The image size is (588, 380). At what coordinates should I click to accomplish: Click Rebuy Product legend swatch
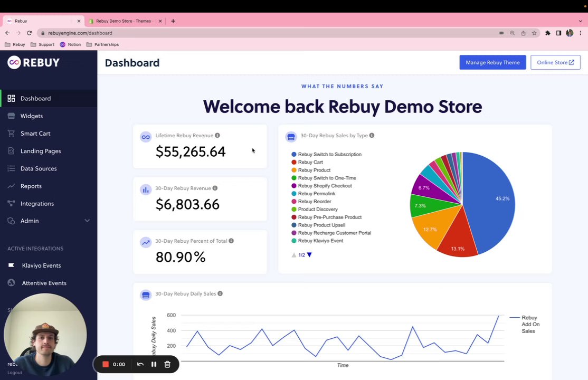(294, 170)
